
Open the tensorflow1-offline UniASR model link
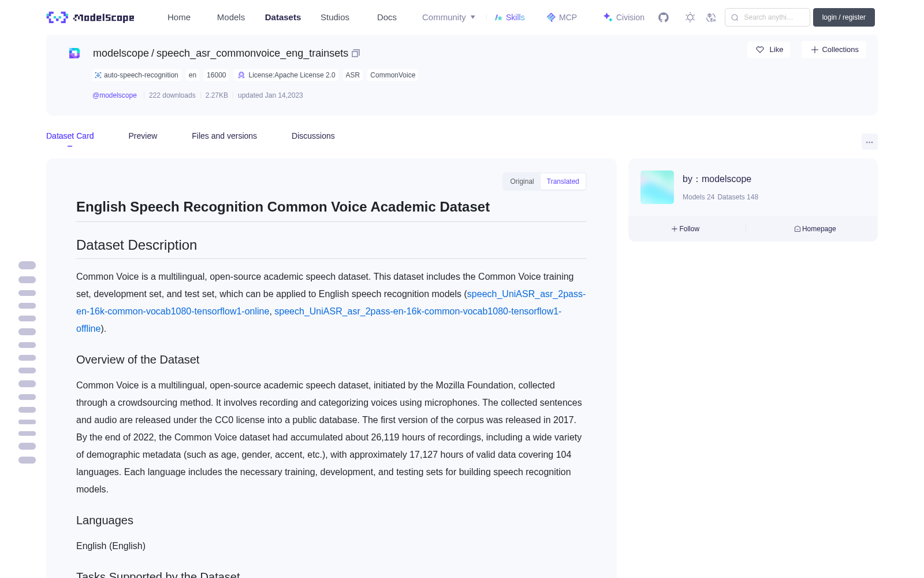tap(418, 311)
